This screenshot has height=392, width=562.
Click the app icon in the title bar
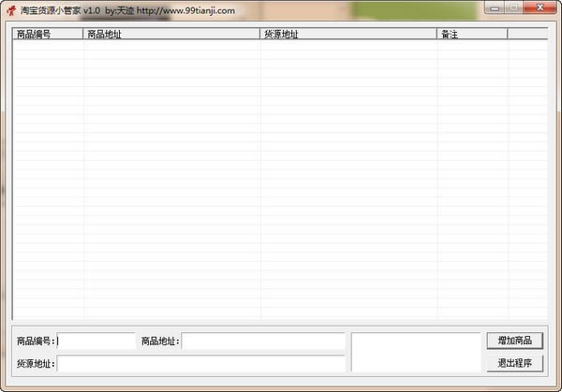[x=11, y=10]
